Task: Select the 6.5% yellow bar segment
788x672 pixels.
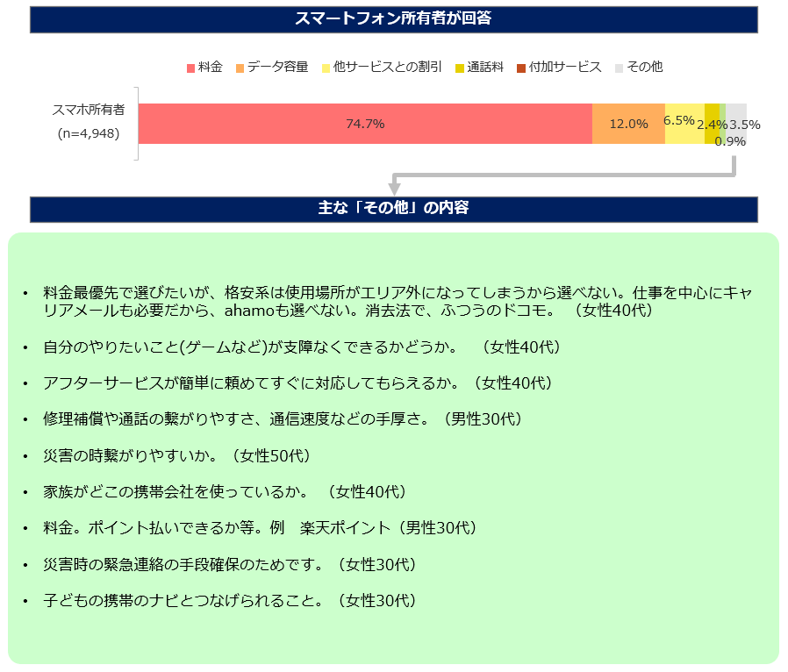Action: pyautogui.click(x=685, y=124)
